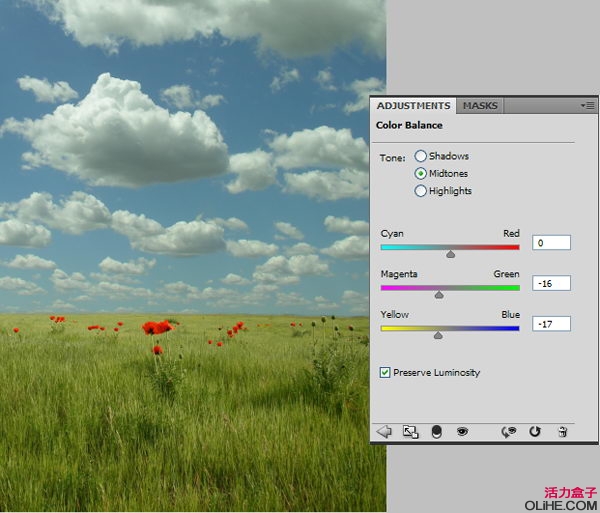
Task: Select the Midtones tone option
Action: coord(420,173)
